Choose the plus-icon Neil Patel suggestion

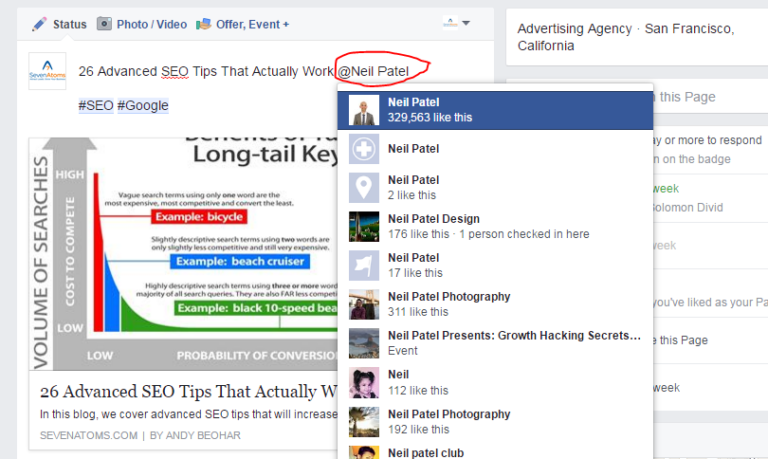364,149
